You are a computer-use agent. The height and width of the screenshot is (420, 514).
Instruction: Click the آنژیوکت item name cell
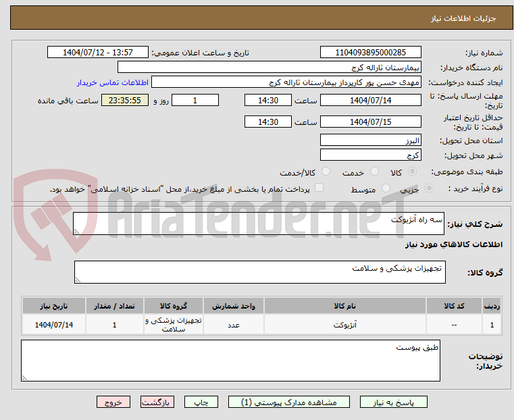(x=345, y=325)
